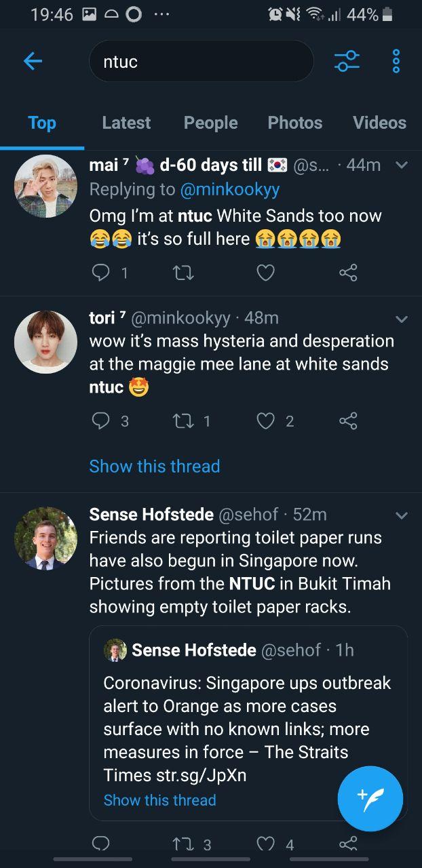The height and width of the screenshot is (868, 422).
Task: Like tori's maggie mee lane tweet
Action: [x=265, y=421]
